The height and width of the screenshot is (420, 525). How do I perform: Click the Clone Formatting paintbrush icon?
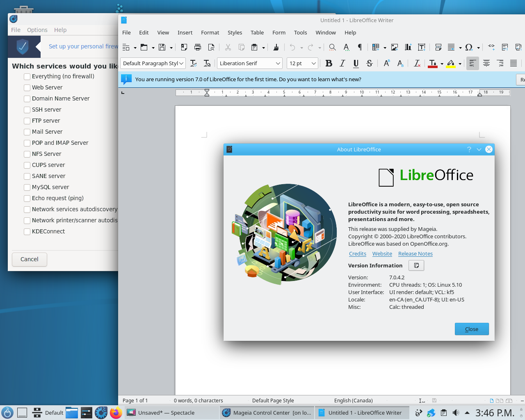(276, 47)
